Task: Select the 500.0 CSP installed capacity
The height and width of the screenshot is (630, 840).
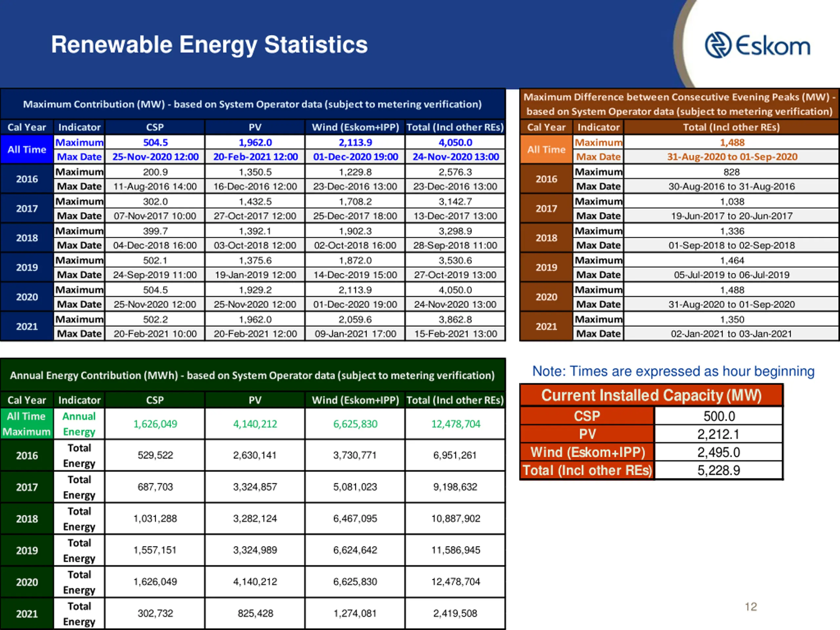Action: [719, 416]
